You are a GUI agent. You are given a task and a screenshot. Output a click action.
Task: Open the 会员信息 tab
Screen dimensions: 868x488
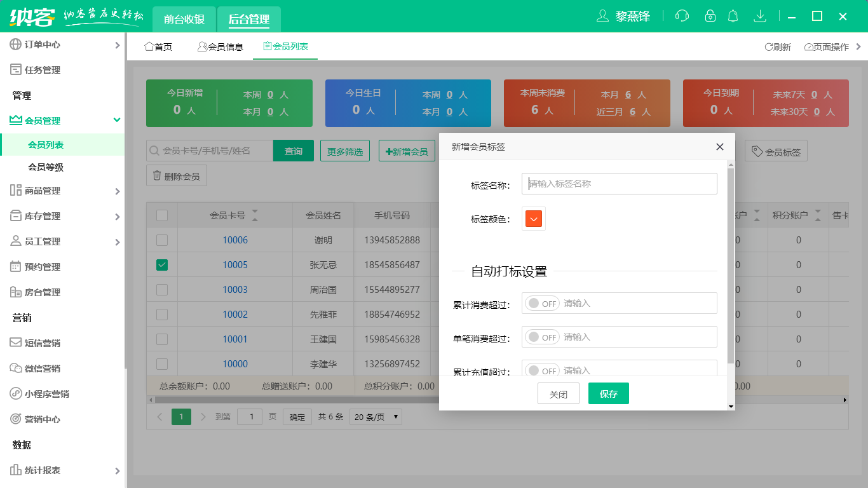(x=220, y=46)
